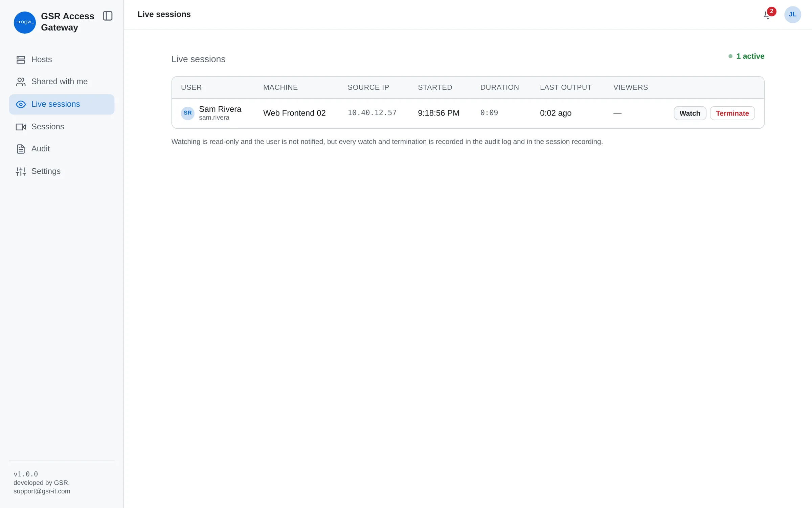The height and width of the screenshot is (508, 812).
Task: Click the STARTED column header
Action: pyautogui.click(x=435, y=87)
